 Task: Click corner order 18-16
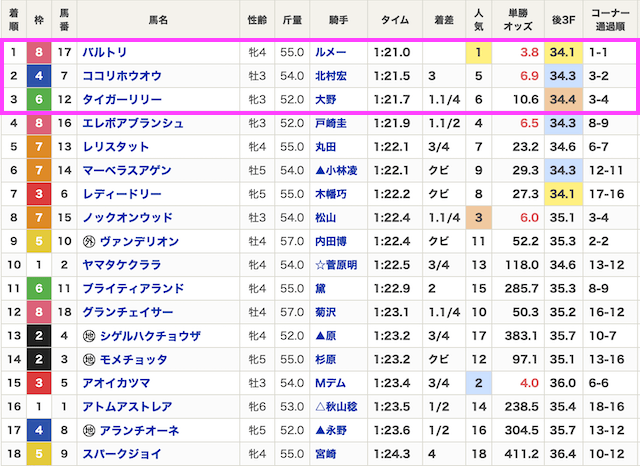click(607, 407)
